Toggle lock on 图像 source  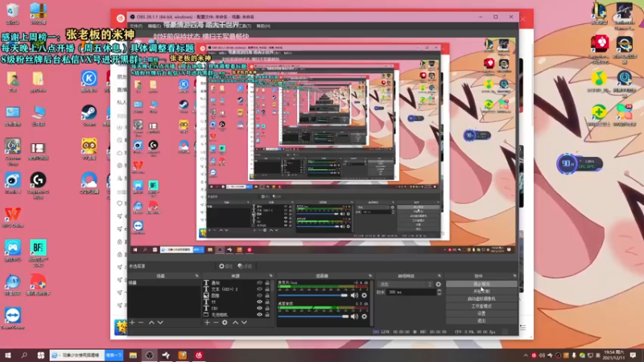pyautogui.click(x=267, y=295)
